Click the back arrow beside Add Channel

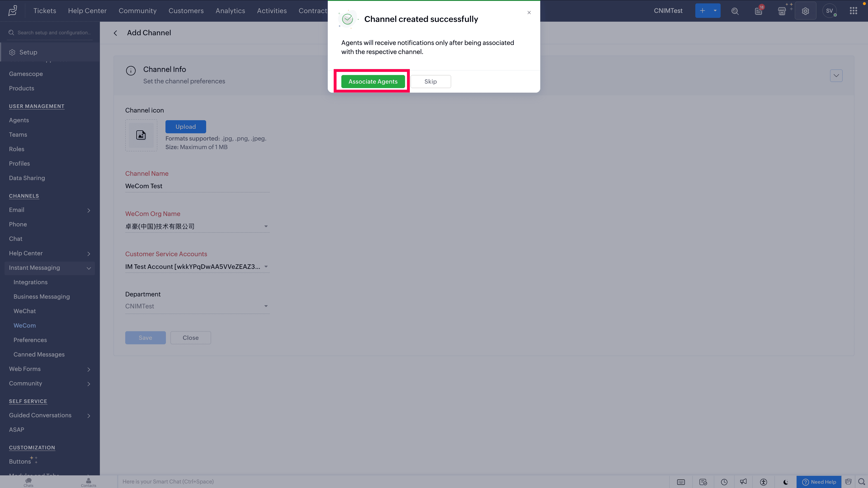pyautogui.click(x=116, y=33)
